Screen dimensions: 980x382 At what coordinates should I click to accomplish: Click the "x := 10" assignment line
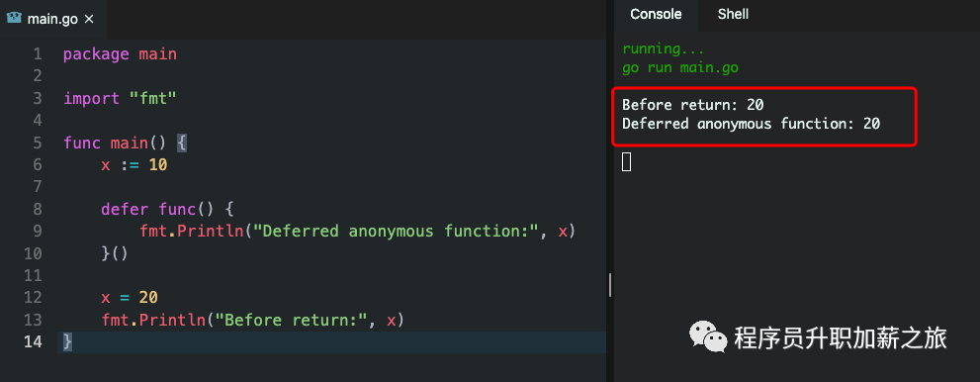[x=134, y=165]
